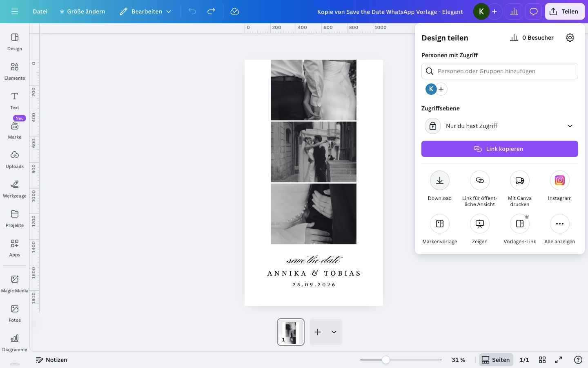Open the hamburger main menu
The width and height of the screenshot is (588, 368).
pos(15,11)
